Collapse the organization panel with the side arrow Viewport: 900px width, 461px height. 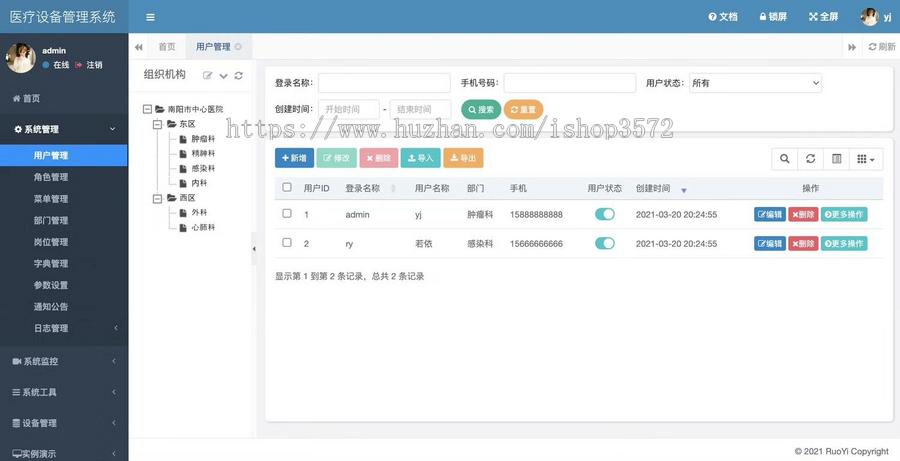(x=254, y=249)
